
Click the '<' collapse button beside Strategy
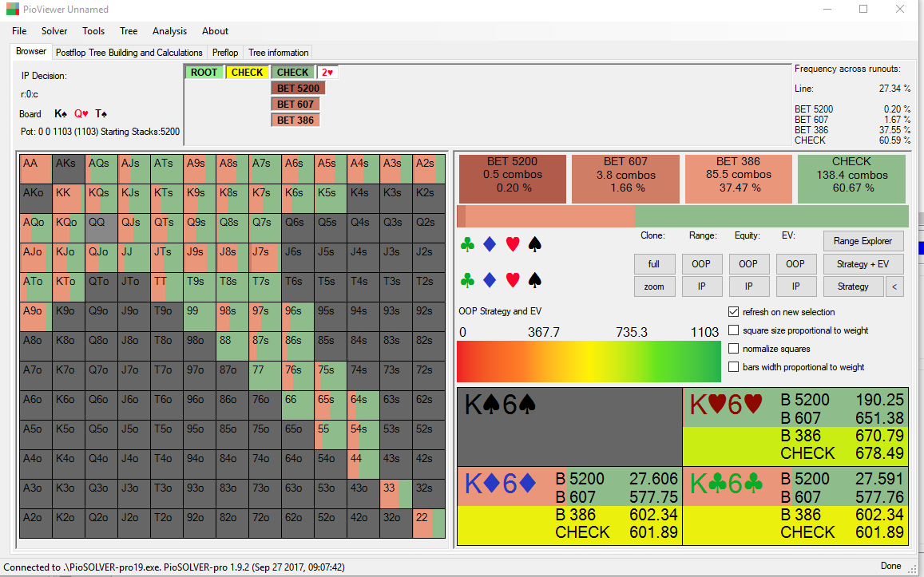[894, 287]
